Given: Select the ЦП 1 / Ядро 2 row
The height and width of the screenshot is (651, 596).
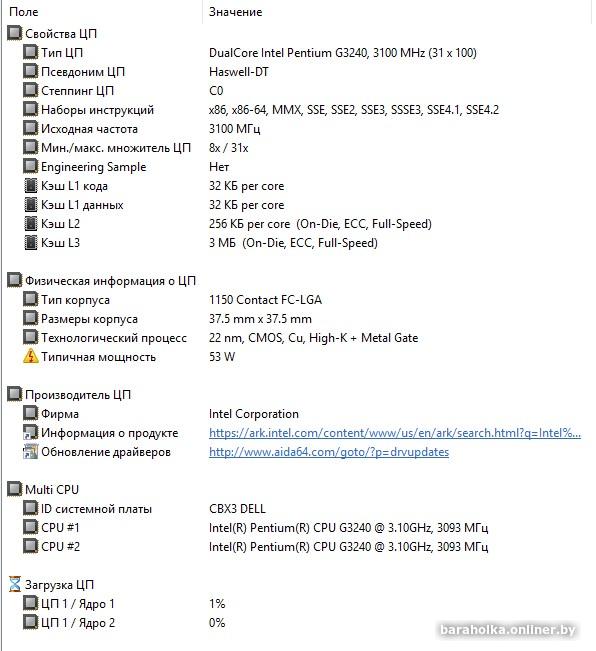Looking at the screenshot, I should 298,623.
